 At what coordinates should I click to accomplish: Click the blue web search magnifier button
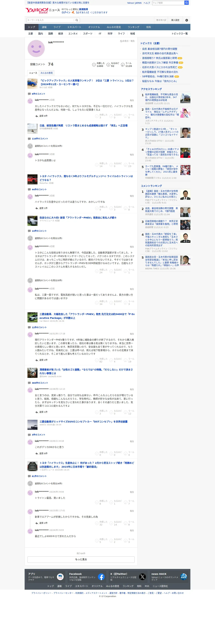187,3
